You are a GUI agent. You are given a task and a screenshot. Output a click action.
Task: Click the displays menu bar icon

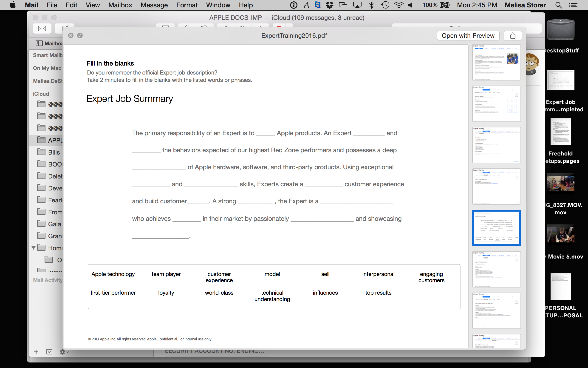[343, 5]
